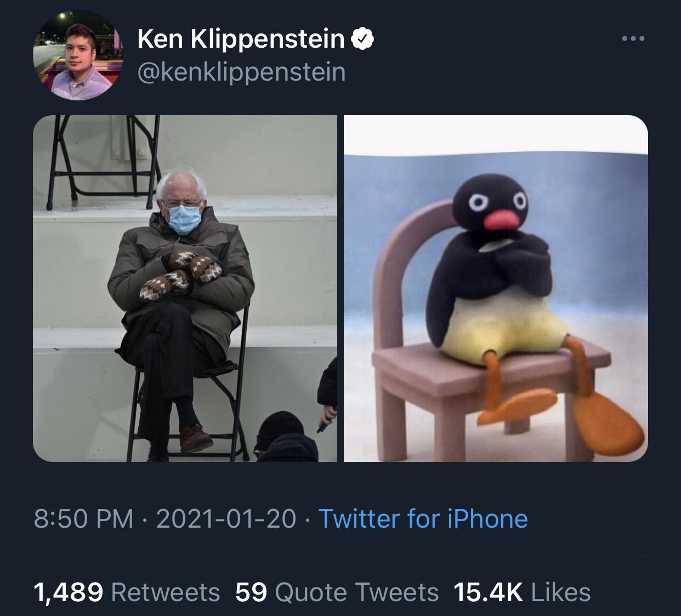This screenshot has width=681, height=616.
Task: Click the Retweets count number
Action: point(68,592)
